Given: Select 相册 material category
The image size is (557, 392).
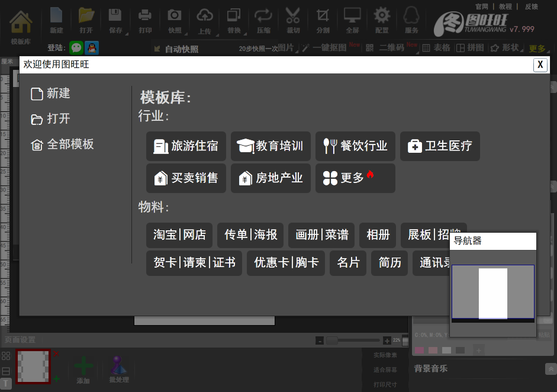Looking at the screenshot, I should (378, 235).
